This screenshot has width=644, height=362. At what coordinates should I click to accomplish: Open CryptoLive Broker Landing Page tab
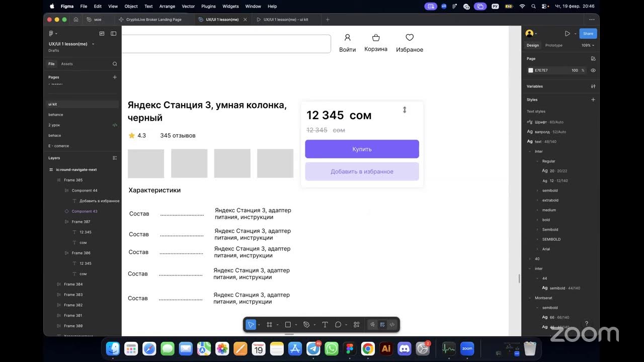point(153,20)
